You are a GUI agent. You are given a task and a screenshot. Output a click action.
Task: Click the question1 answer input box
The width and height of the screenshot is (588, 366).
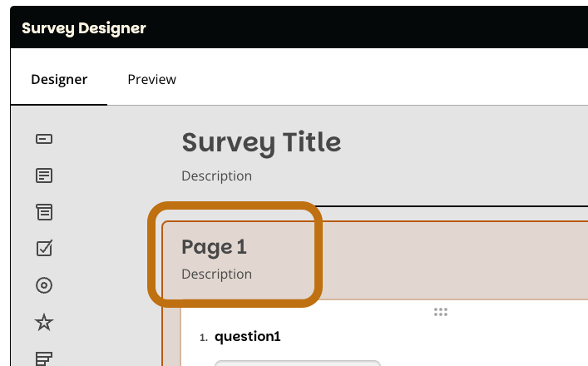coord(297,363)
